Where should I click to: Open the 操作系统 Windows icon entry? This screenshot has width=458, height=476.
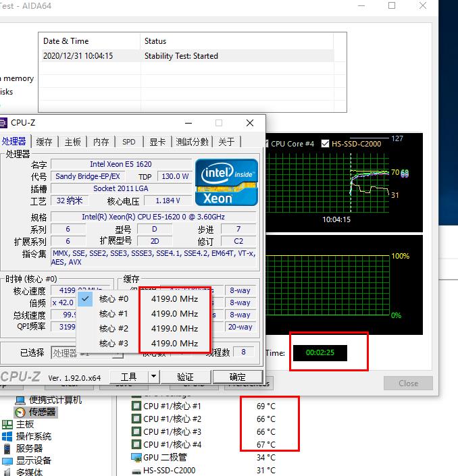[x=7, y=436]
